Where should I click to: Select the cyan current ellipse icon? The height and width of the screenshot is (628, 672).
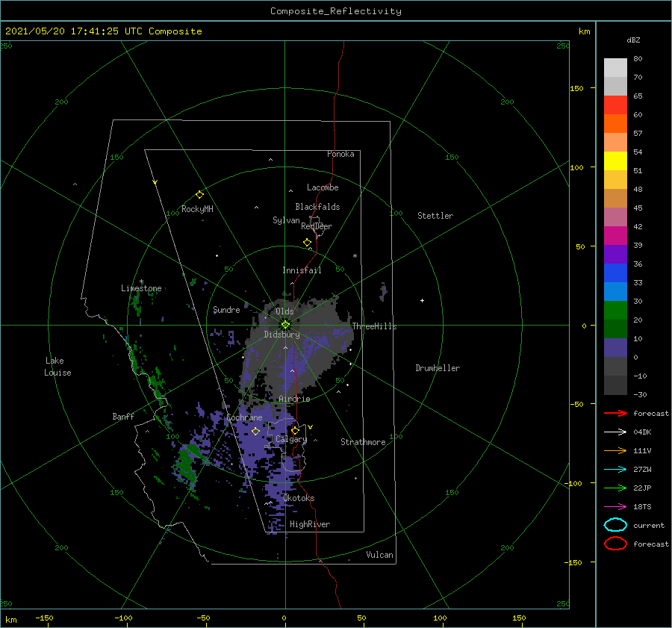615,525
